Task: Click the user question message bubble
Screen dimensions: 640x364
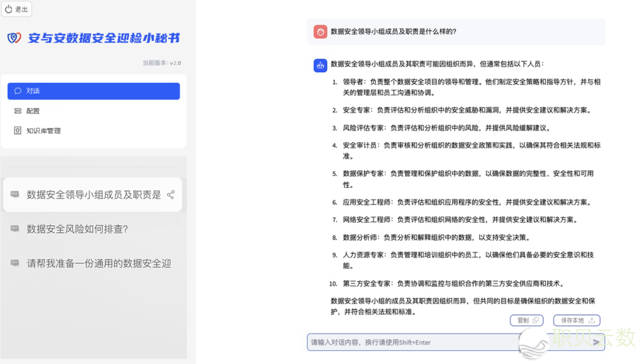Action: point(456,32)
